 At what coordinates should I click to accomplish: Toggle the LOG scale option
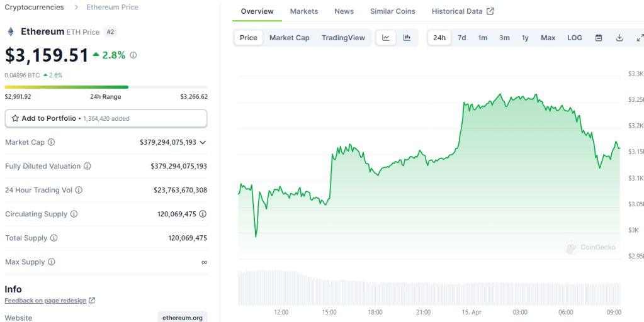(x=574, y=38)
